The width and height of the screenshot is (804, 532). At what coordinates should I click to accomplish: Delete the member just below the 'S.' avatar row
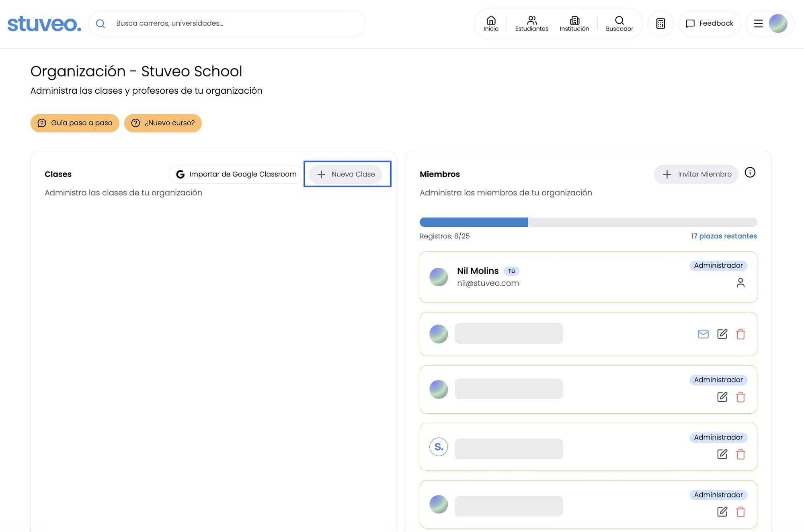click(x=740, y=512)
